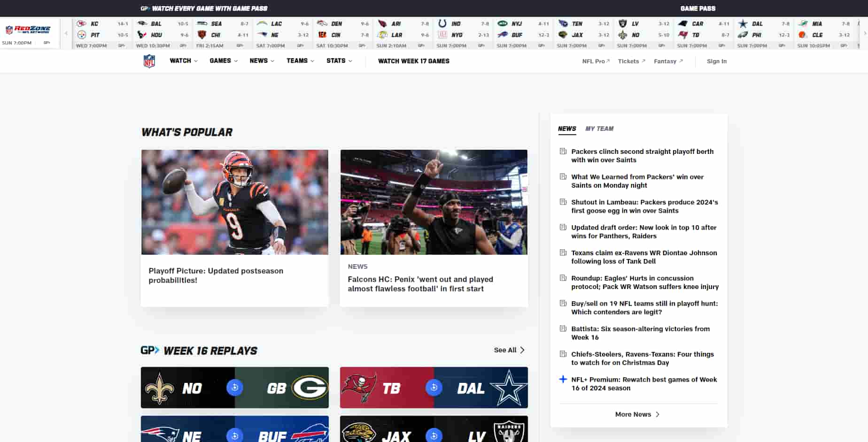Click the Packers logo on the NO-GB replay tile
868x442 pixels.
(x=310, y=388)
